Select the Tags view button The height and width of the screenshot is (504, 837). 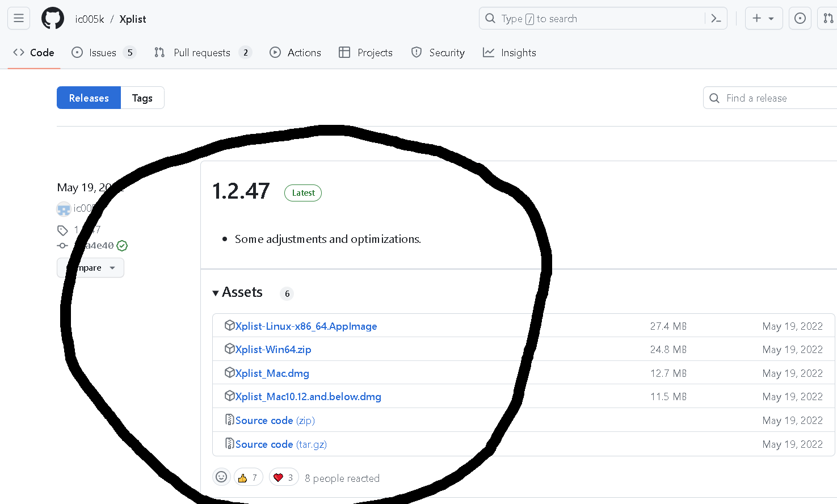pos(142,98)
